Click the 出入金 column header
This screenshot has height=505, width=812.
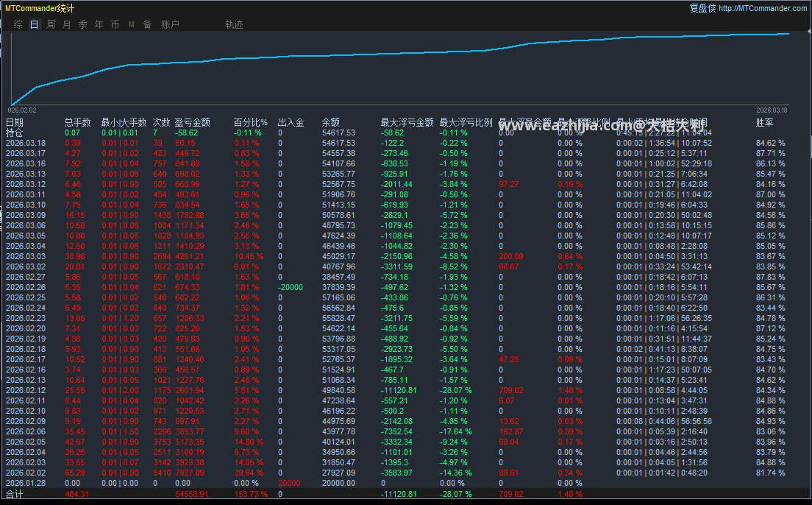point(291,122)
